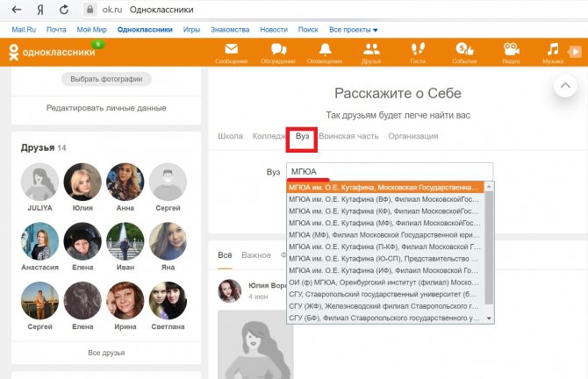Screen dimensions: 588x379
Task: Select МГЮА им. О.Е. Кутафина (КФ) option
Action: (385, 211)
